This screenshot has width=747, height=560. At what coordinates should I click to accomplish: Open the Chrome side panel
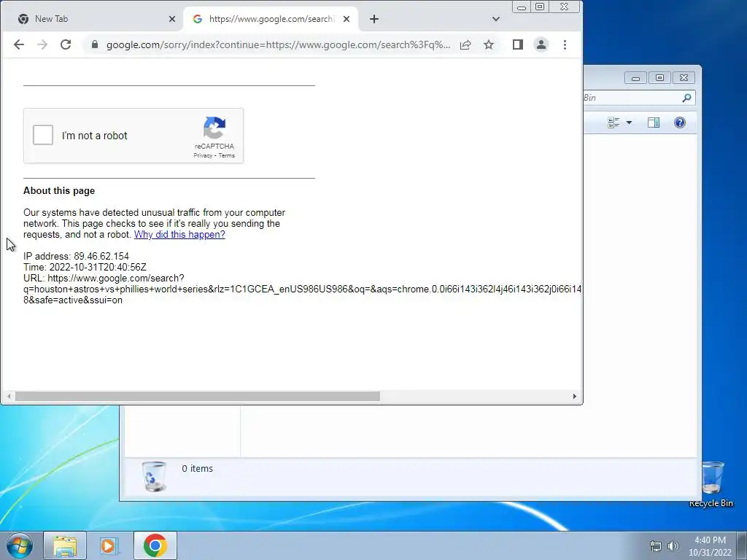tap(518, 44)
